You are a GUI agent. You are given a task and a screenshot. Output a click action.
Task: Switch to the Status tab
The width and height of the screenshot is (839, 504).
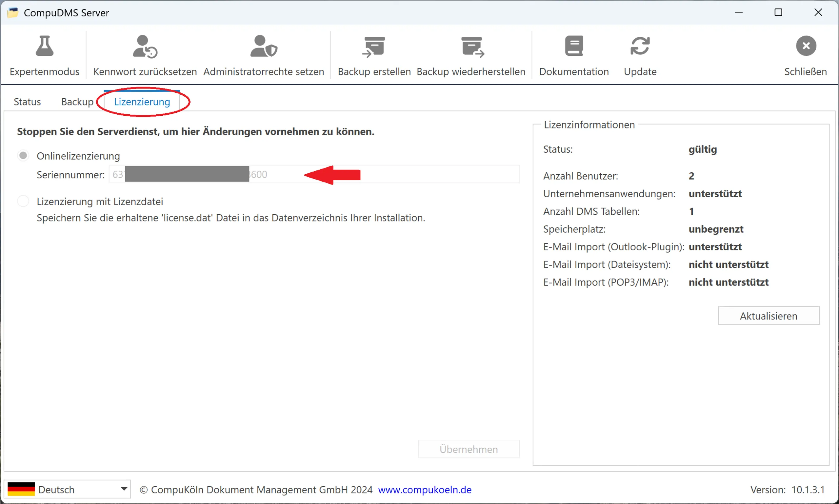tap(27, 102)
